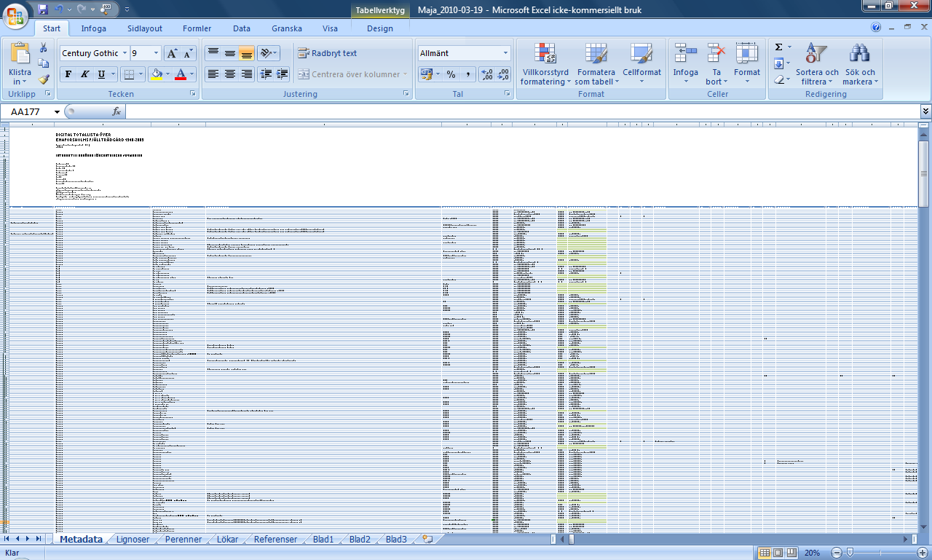Expand fill color dropdown arrow
This screenshot has height=560, width=932.
click(x=167, y=74)
